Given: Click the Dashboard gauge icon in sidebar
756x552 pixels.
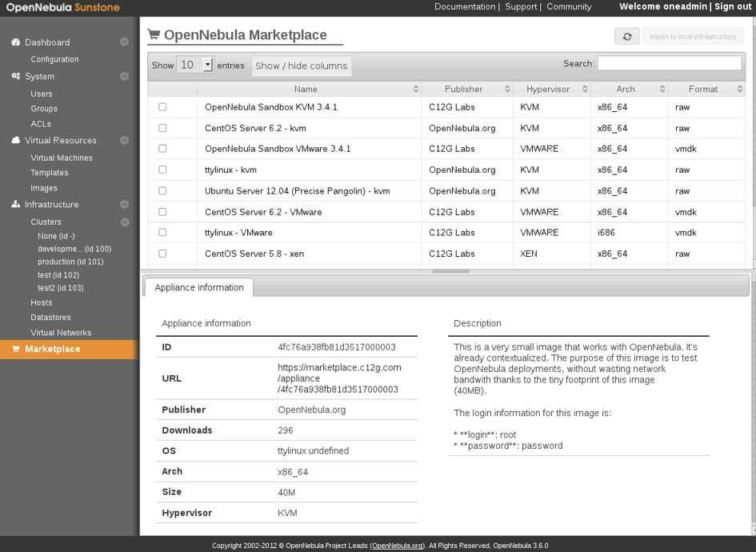Looking at the screenshot, I should click(x=15, y=42).
